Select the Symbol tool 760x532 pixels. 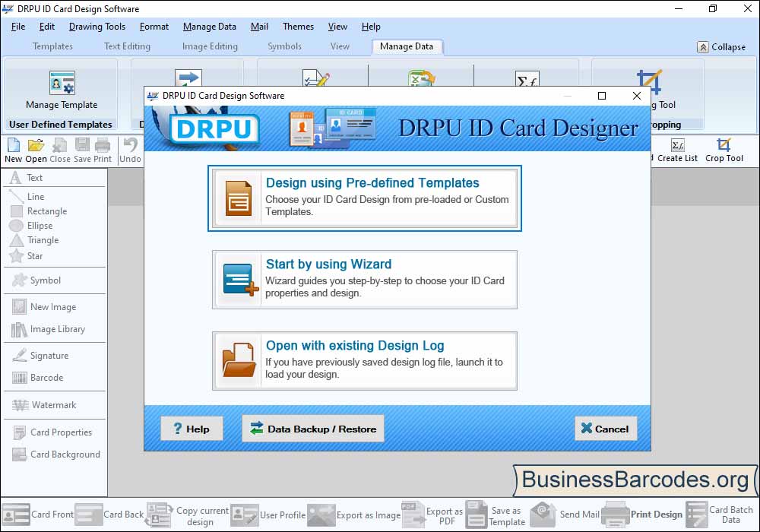point(36,280)
